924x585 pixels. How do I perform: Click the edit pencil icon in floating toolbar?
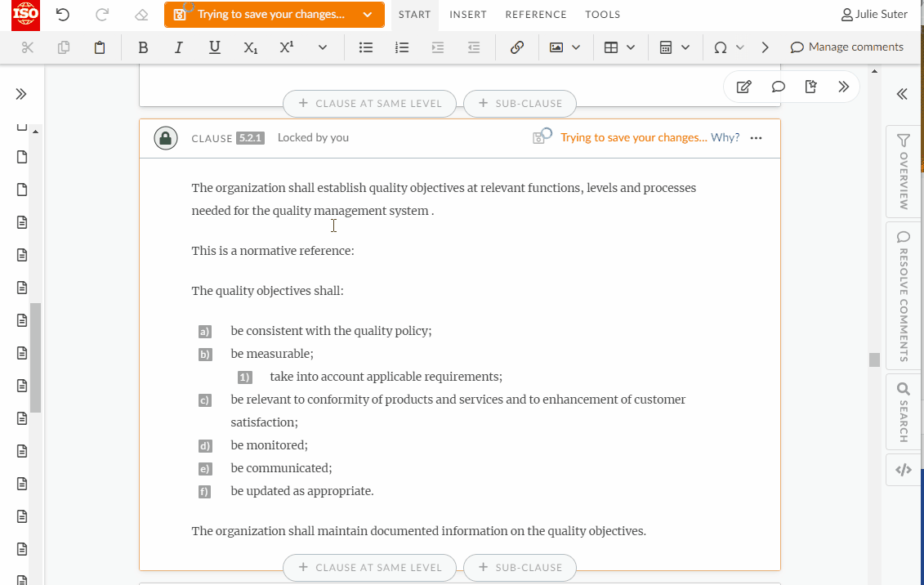point(743,87)
